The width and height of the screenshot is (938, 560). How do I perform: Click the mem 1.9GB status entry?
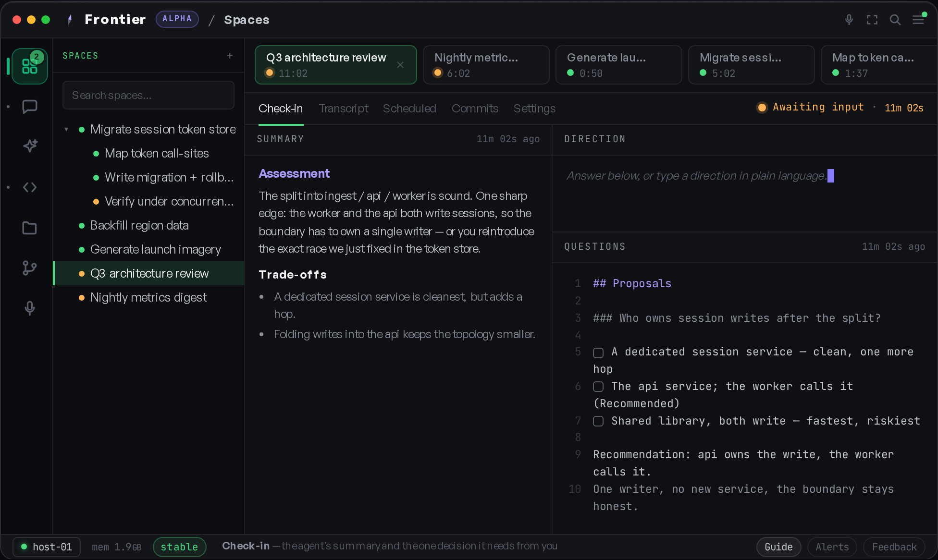point(116,547)
